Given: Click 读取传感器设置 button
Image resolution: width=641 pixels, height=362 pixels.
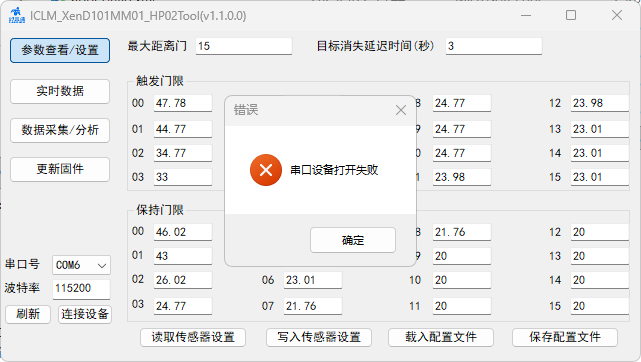Looking at the screenshot, I should point(193,337).
